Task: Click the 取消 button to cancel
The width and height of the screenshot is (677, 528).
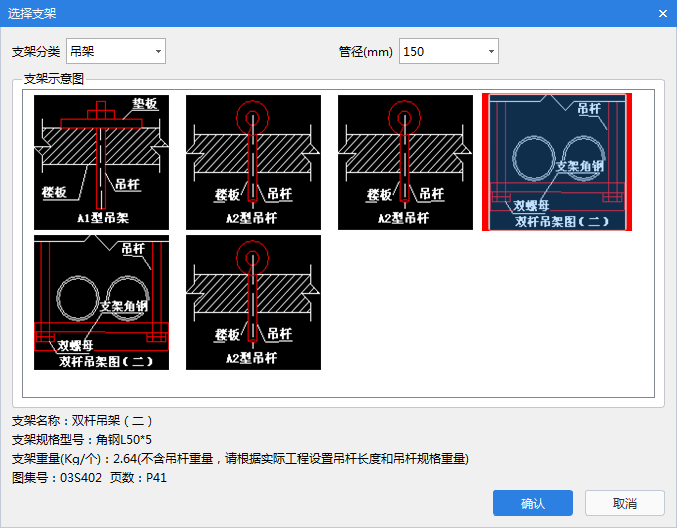Action: click(x=625, y=503)
